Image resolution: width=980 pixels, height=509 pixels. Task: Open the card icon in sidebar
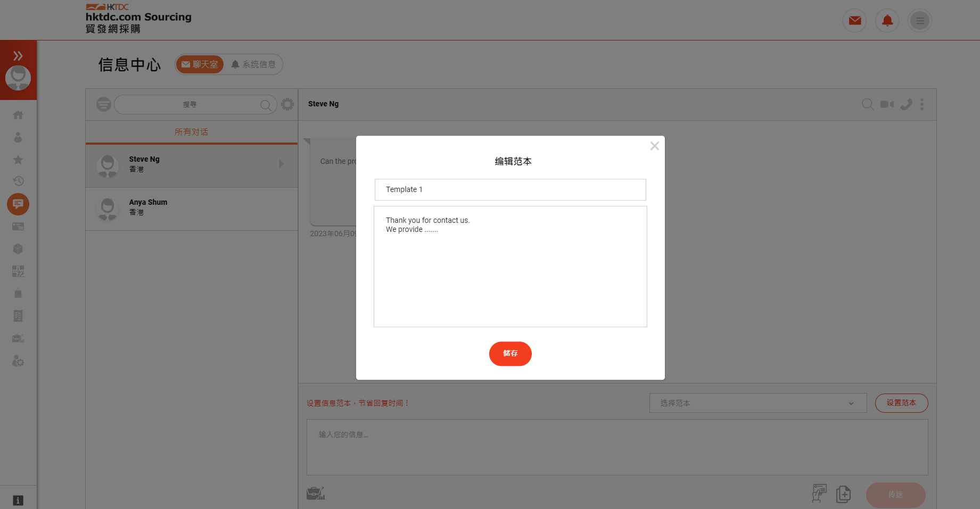(18, 227)
